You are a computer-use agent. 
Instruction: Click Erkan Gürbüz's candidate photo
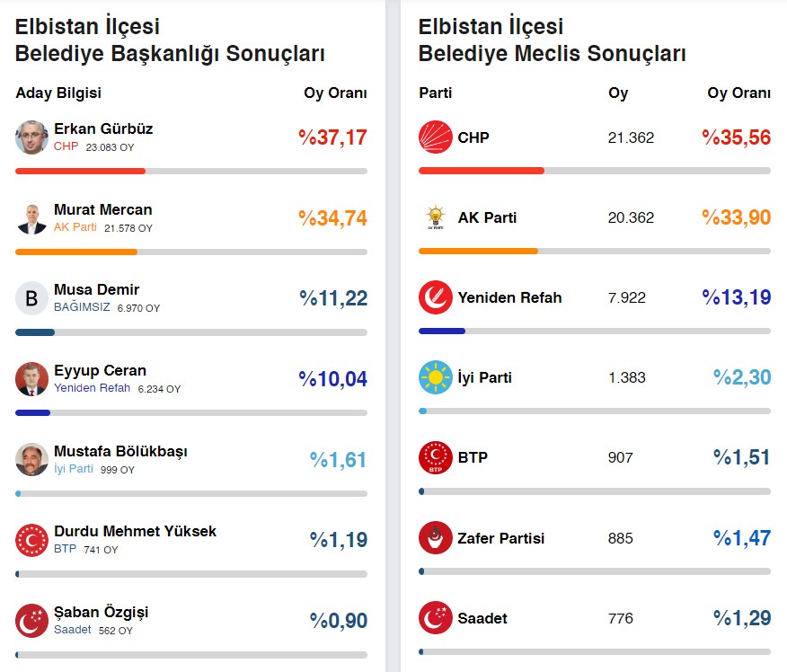(x=31, y=137)
